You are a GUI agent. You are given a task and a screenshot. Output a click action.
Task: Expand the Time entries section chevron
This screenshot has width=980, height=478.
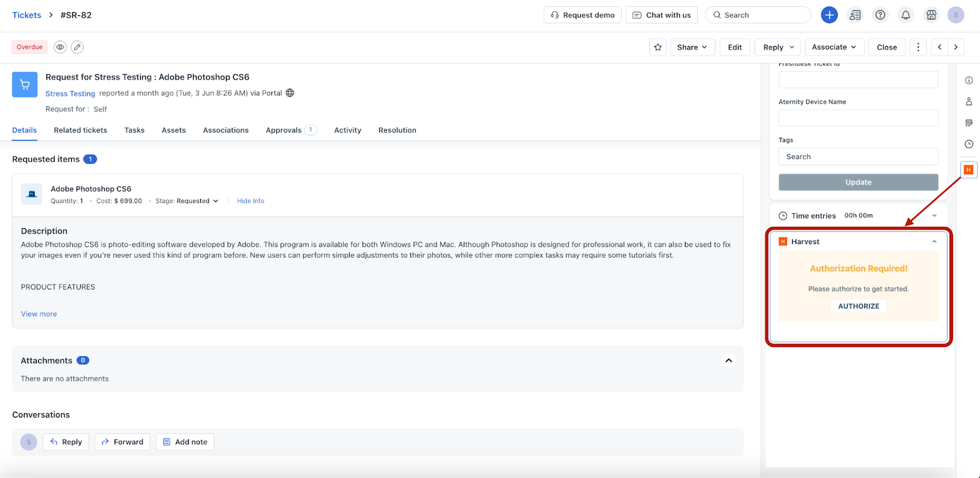935,215
